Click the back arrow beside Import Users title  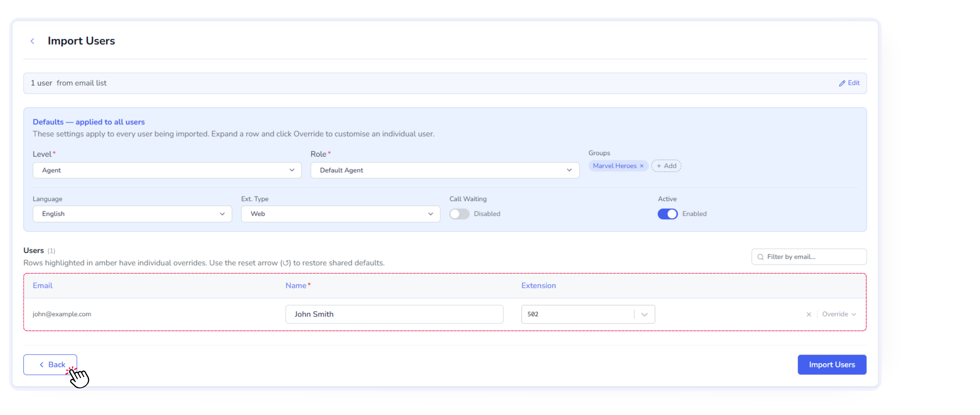[x=32, y=41]
